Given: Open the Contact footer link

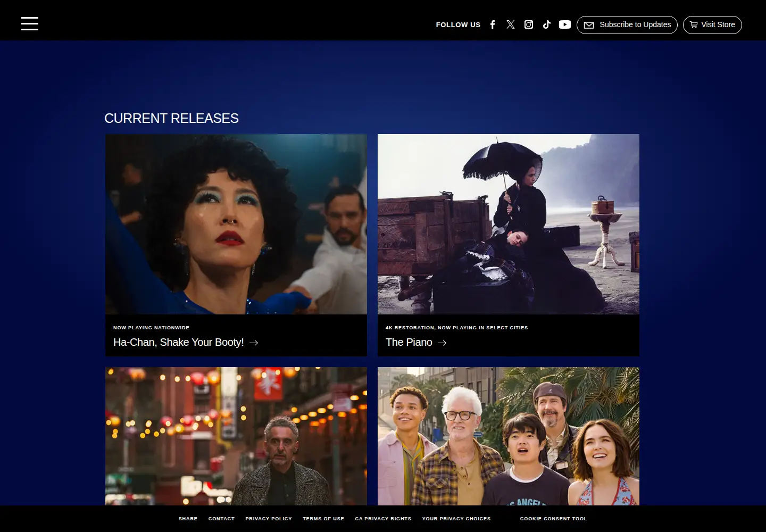Looking at the screenshot, I should click(221, 519).
